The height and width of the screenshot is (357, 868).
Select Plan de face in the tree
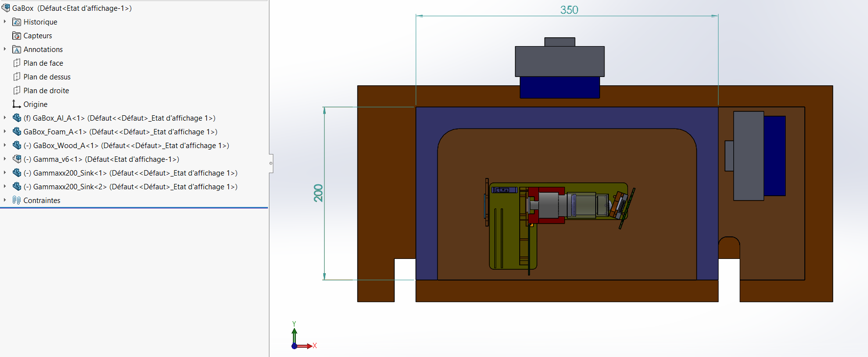pos(43,63)
